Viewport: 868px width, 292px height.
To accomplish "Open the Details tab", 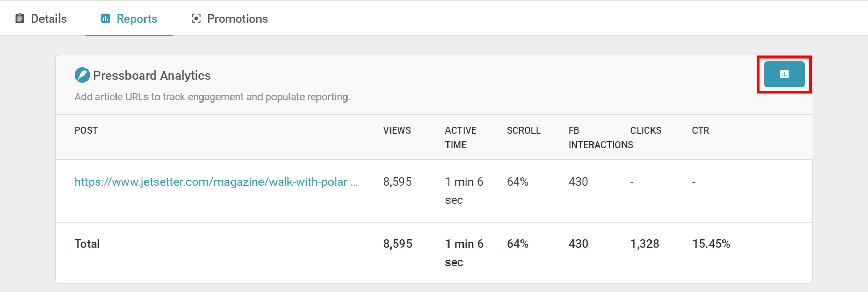I will (x=41, y=19).
